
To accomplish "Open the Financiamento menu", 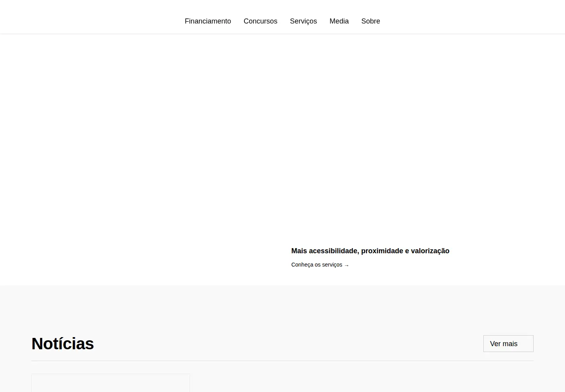I will coord(208,21).
